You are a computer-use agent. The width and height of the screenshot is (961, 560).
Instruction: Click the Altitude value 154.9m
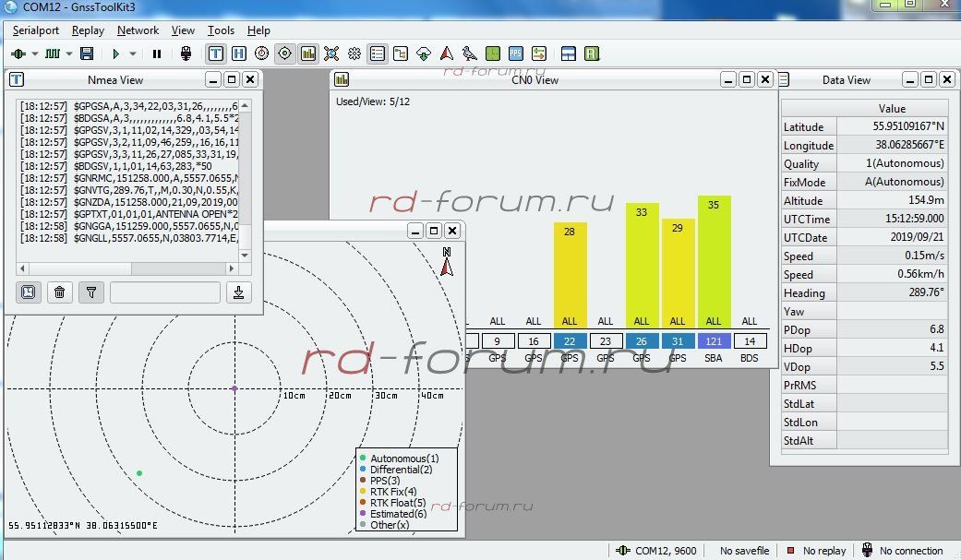(x=925, y=200)
